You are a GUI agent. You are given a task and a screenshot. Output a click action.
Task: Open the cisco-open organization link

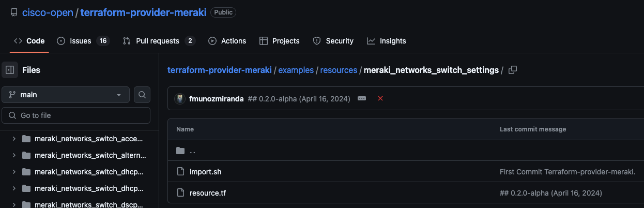pyautogui.click(x=48, y=12)
